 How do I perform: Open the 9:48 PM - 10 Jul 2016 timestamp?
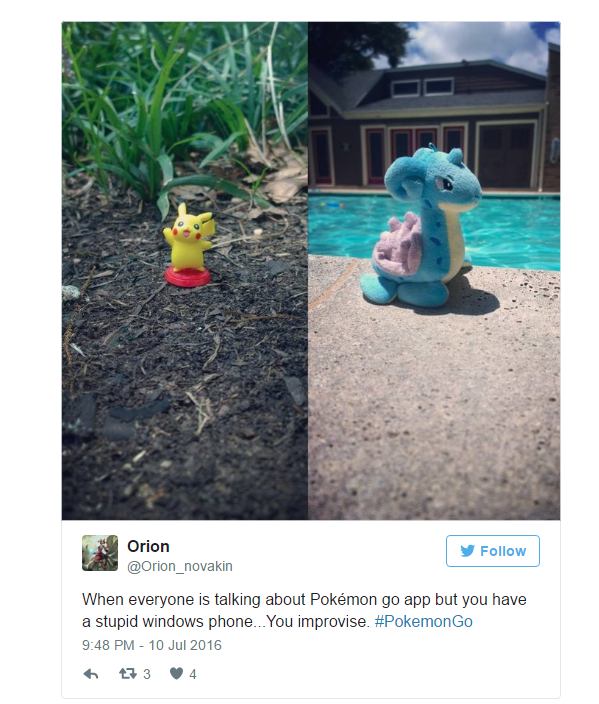(152, 645)
